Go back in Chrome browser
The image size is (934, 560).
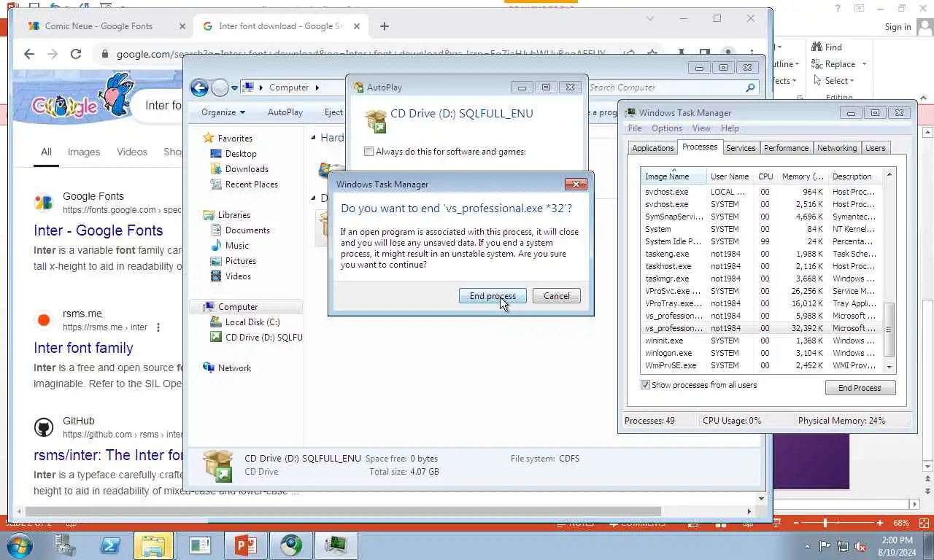point(29,54)
